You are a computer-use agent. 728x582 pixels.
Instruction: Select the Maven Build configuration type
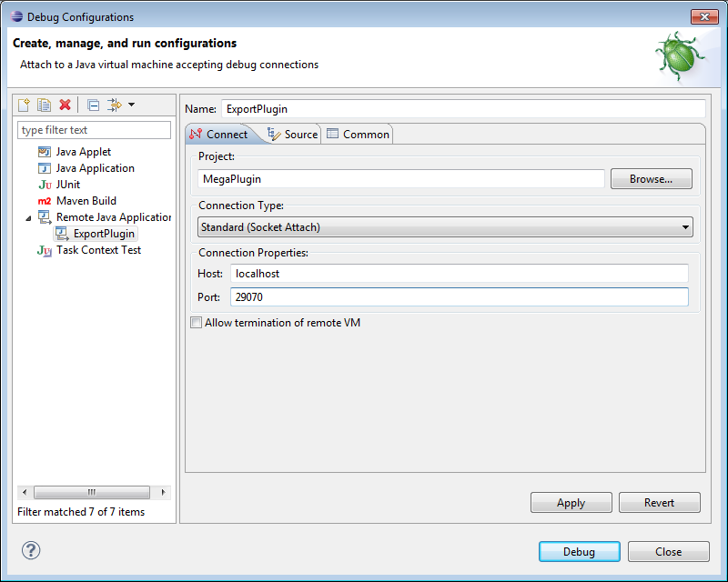click(x=86, y=201)
